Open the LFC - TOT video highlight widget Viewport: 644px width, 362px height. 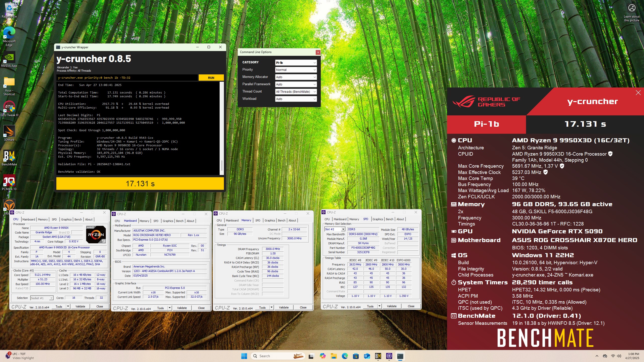click(19, 356)
